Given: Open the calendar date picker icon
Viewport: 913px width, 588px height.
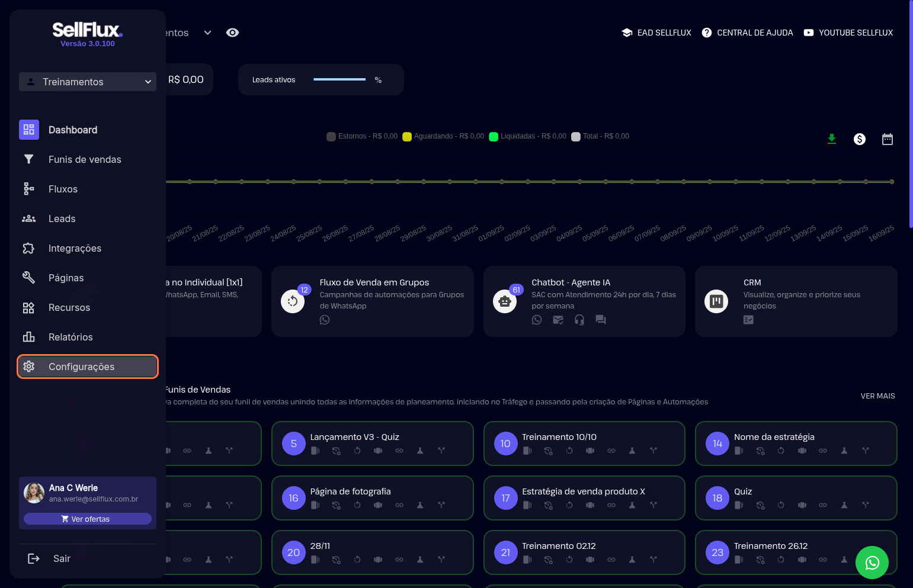Looking at the screenshot, I should [887, 139].
